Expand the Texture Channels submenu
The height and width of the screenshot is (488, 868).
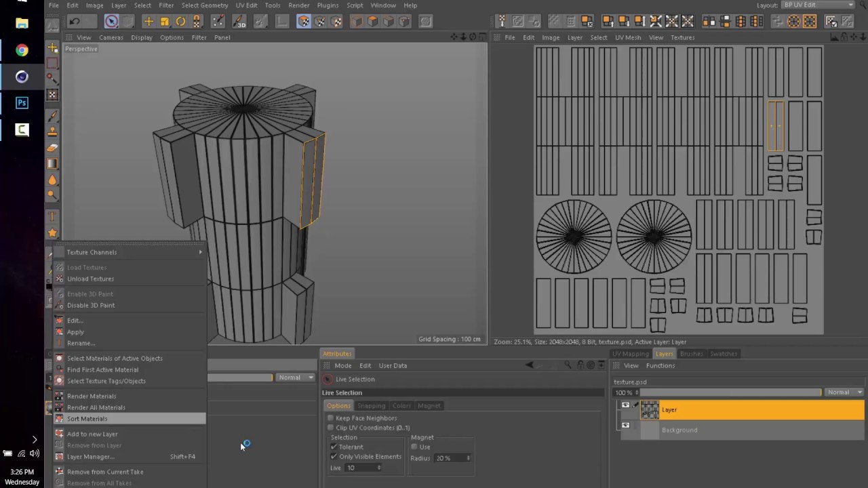click(129, 252)
